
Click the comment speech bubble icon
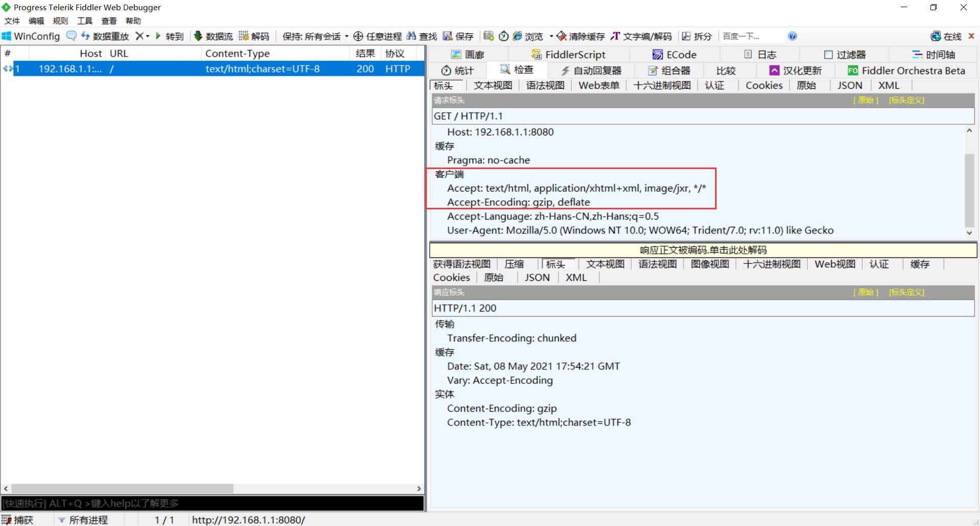coord(71,36)
